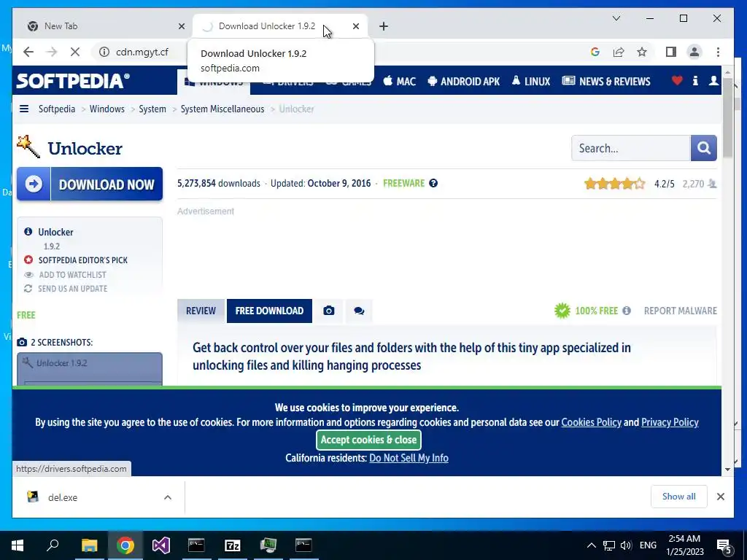Show hidden tray icons chevron
This screenshot has height=560, width=747.
coord(591,545)
